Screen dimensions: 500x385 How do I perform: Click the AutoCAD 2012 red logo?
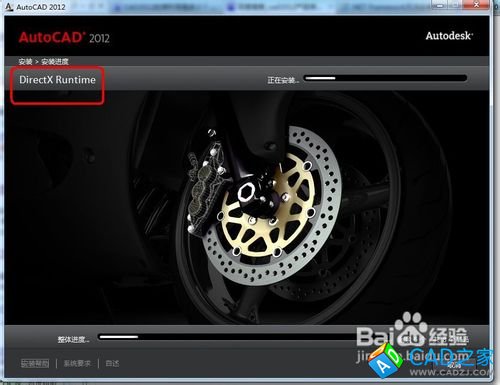(x=64, y=37)
